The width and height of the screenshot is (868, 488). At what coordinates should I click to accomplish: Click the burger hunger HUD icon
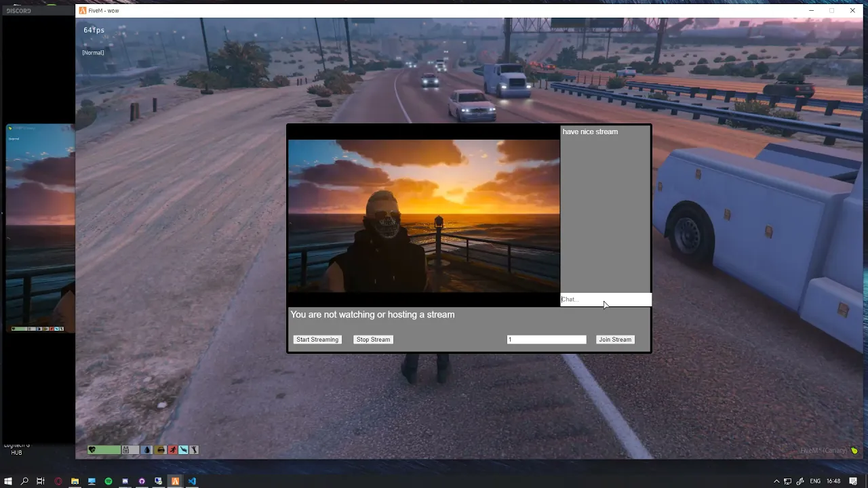(x=161, y=449)
